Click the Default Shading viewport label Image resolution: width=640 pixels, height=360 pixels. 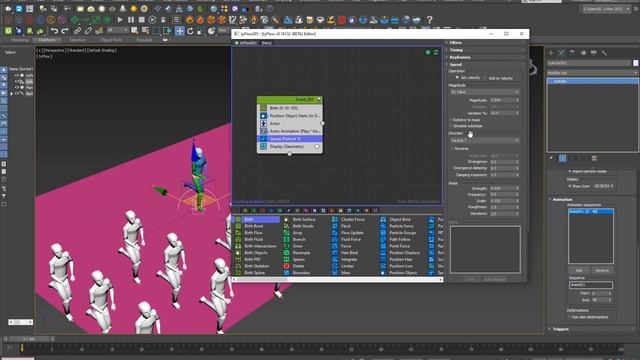[102, 50]
